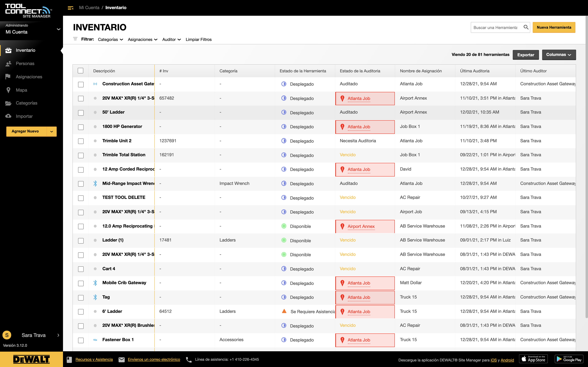588x367 pixels.
Task: Open Importar cloud upload icon
Action: 8,116
